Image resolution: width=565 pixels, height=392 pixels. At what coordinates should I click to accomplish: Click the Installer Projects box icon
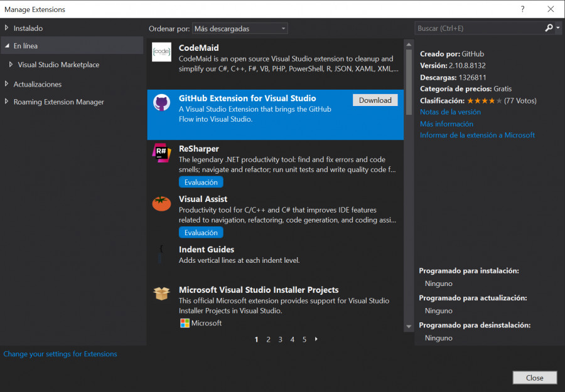[161, 294]
